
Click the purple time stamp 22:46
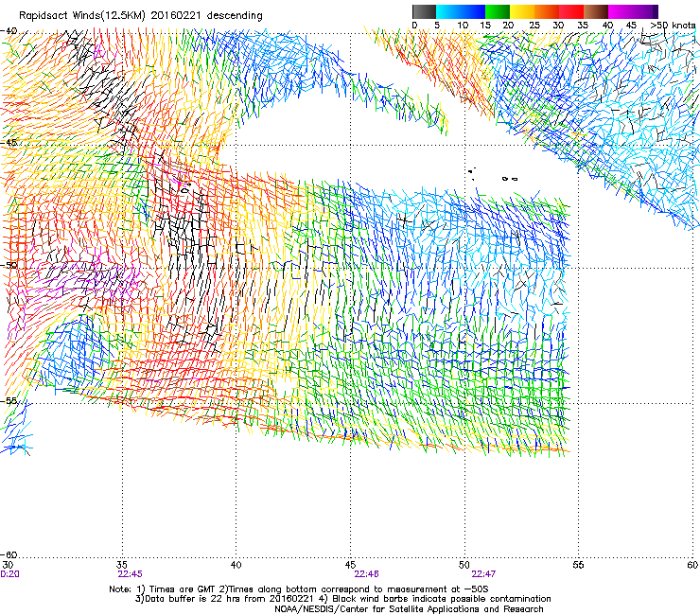pyautogui.click(x=366, y=574)
